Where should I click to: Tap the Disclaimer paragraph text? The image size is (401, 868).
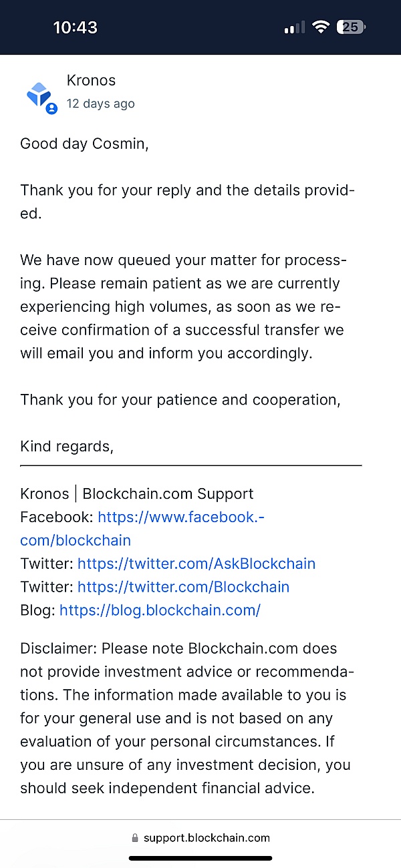(x=187, y=718)
